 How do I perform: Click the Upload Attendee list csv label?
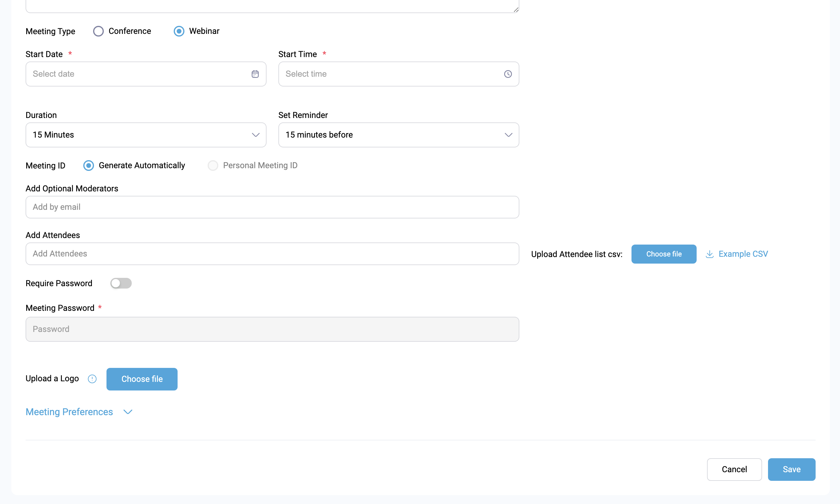[x=576, y=254]
